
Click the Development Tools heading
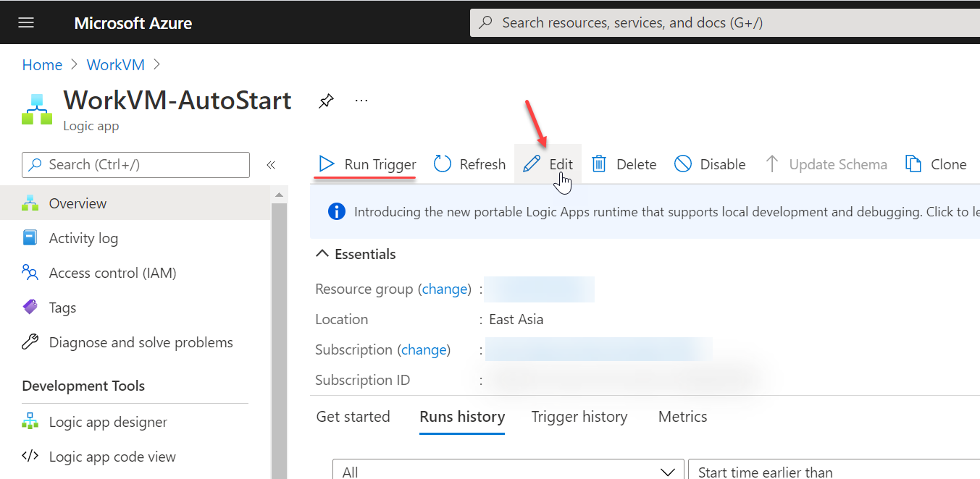pyautogui.click(x=83, y=386)
